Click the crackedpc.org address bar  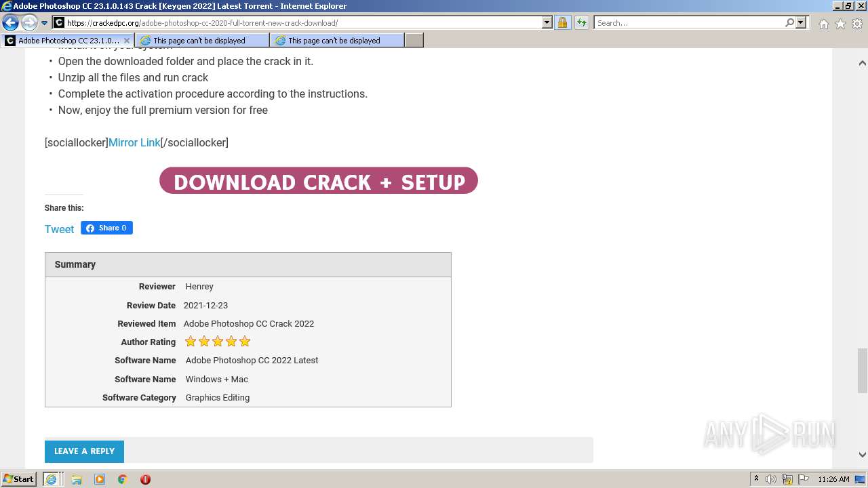coord(302,22)
